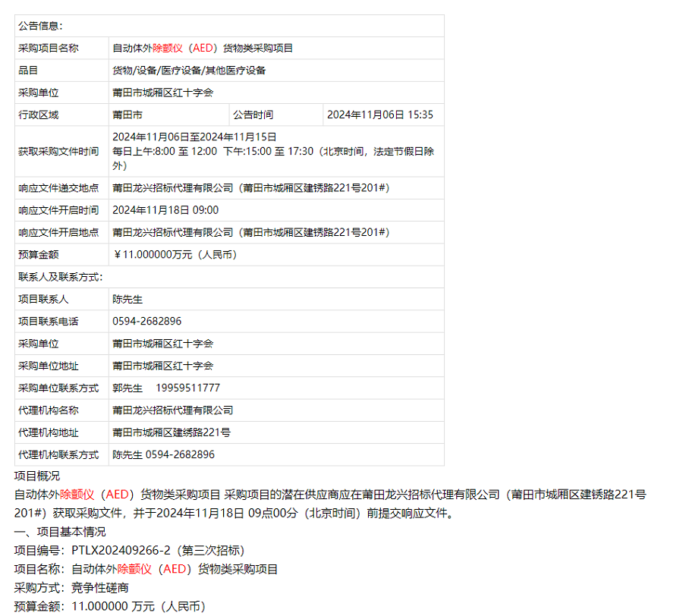Click the 采购方式 text 竞争性磋商
683x616 pixels.
pyautogui.click(x=100, y=587)
